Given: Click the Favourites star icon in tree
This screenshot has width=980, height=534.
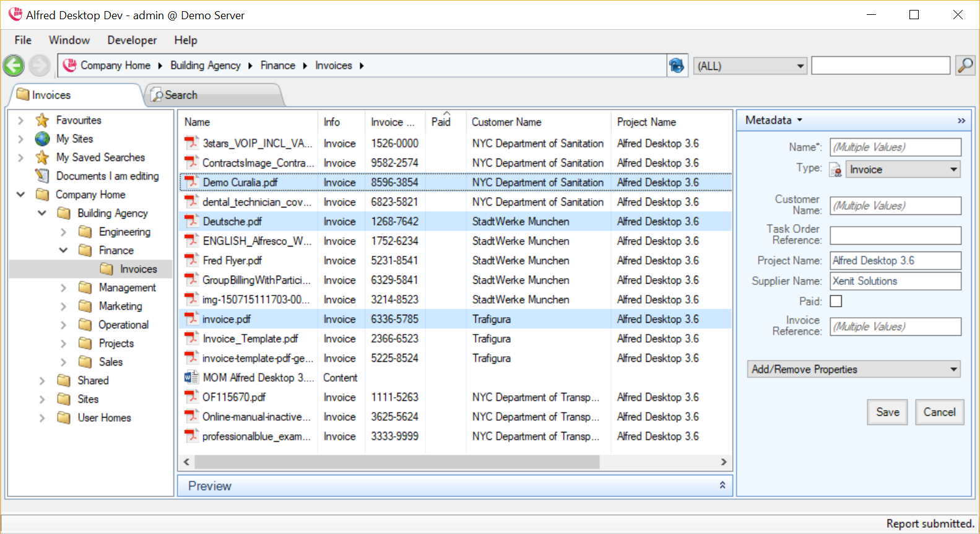Looking at the screenshot, I should coord(42,120).
